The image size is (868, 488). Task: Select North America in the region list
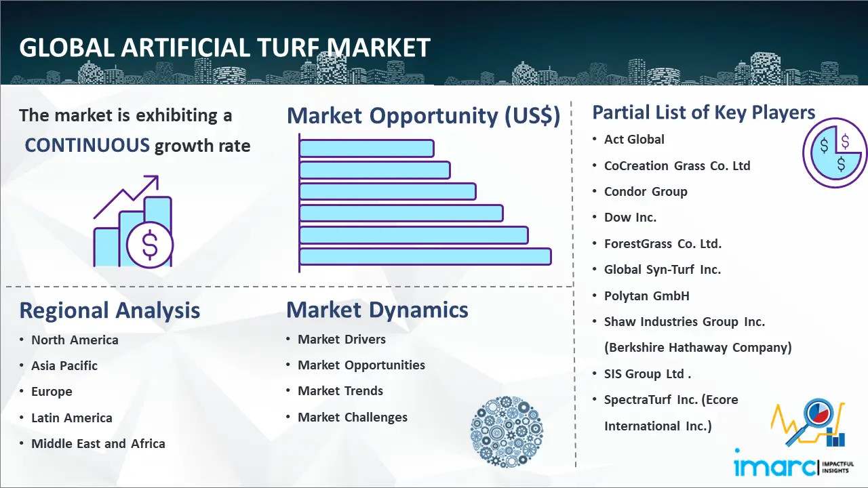[x=75, y=340]
